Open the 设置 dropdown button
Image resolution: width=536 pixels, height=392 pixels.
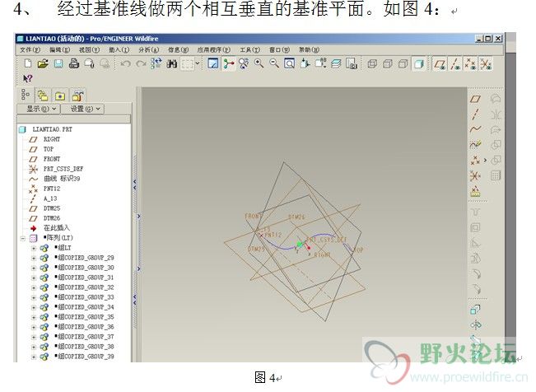coord(82,109)
